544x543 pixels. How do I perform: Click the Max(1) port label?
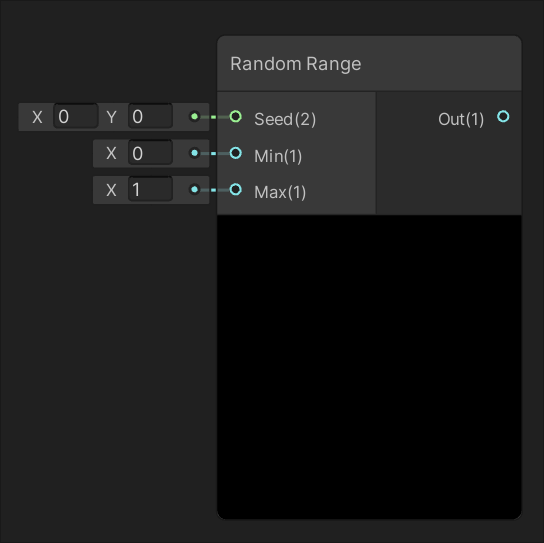[280, 192]
